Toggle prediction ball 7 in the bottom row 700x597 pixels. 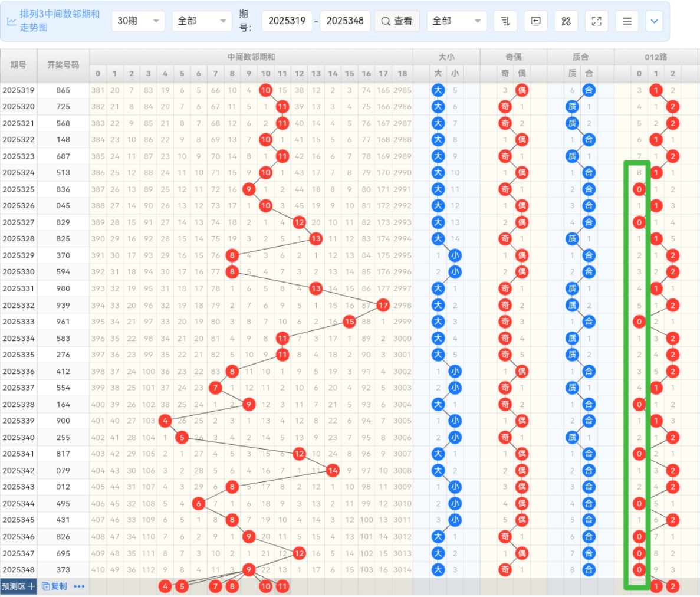coord(215,586)
